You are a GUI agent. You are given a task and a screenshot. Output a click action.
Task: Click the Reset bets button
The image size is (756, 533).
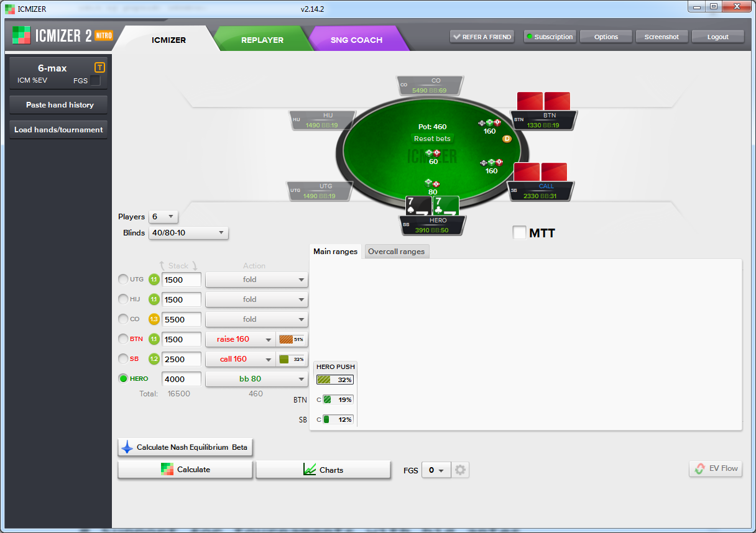click(x=433, y=139)
